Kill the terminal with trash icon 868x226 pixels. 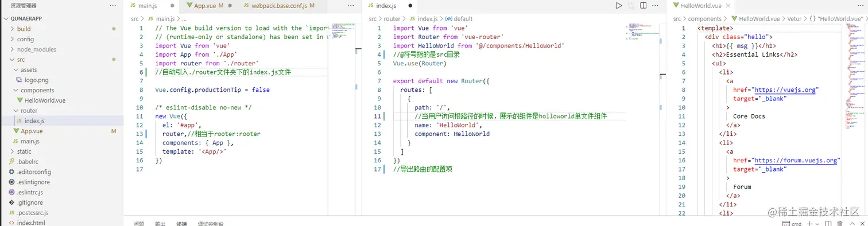tap(840, 224)
